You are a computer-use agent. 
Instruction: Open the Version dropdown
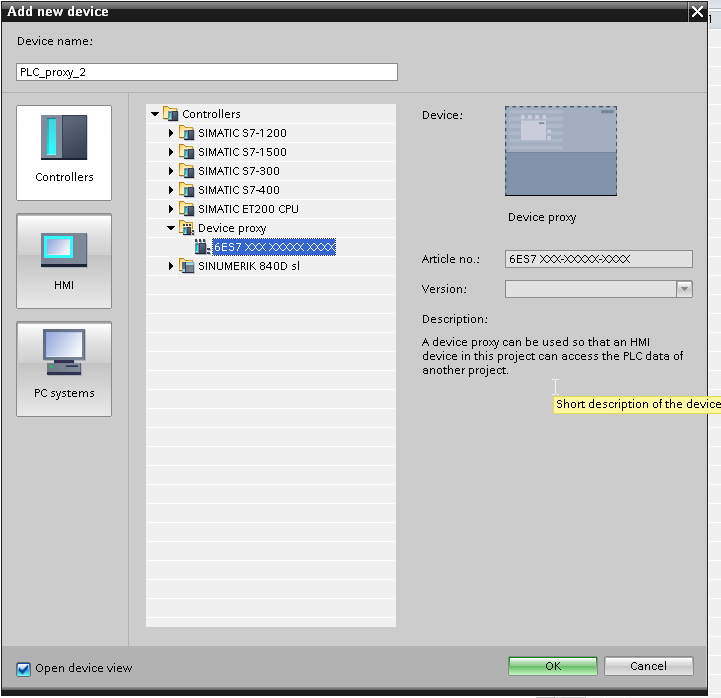684,289
